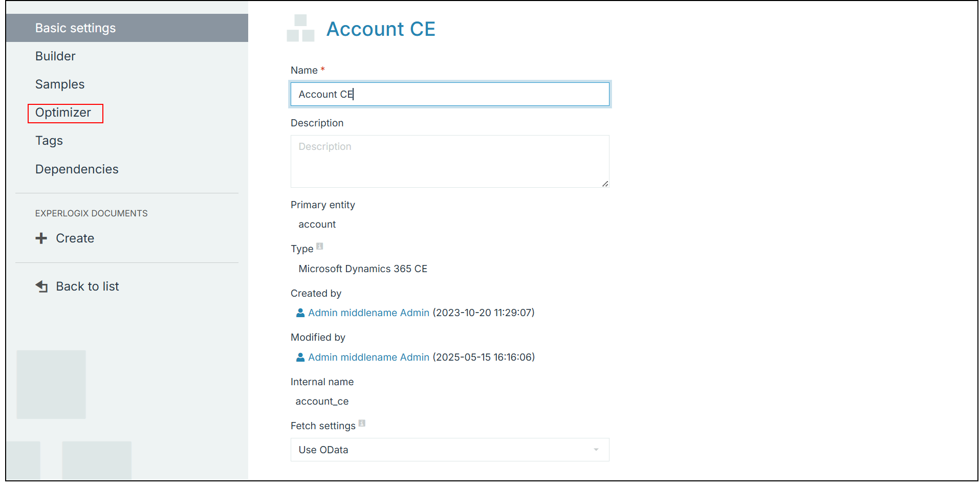Screen dimensions: 980x487
Task: Open the Created by Admin middlename Admin link
Action: click(368, 313)
